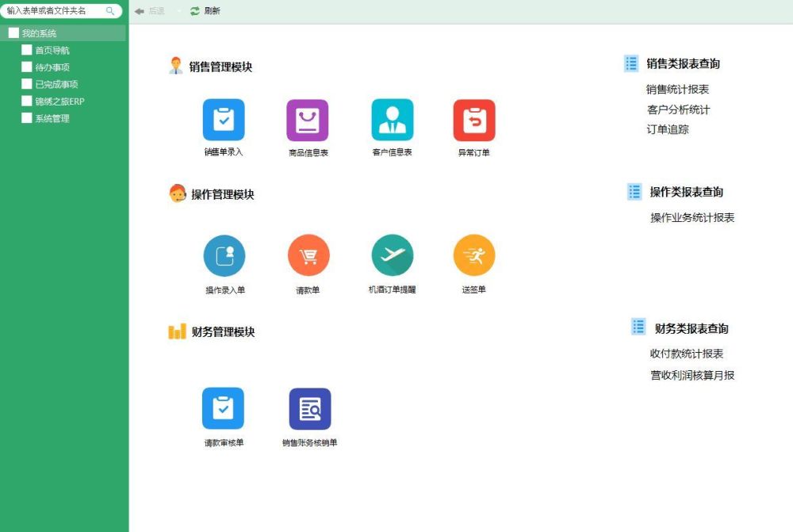This screenshot has height=532, width=793.
Task: Click the 财务类报表查询 heading
Action: coord(691,329)
